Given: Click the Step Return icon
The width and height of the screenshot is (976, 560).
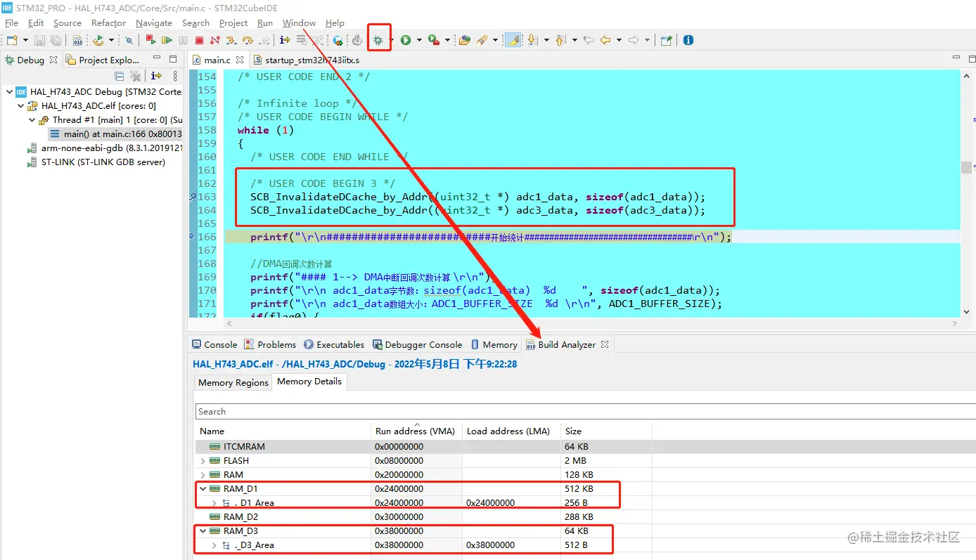Looking at the screenshot, I should tap(263, 40).
